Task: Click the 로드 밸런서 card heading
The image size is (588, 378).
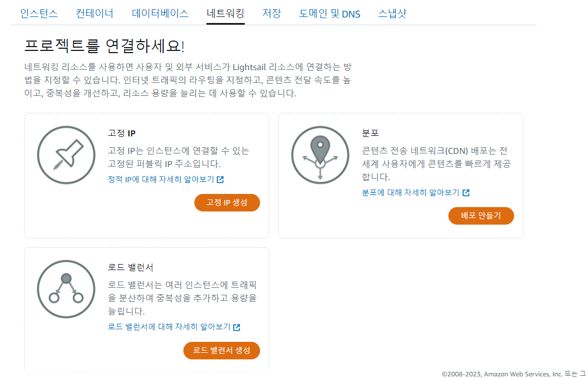Action: pos(130,267)
